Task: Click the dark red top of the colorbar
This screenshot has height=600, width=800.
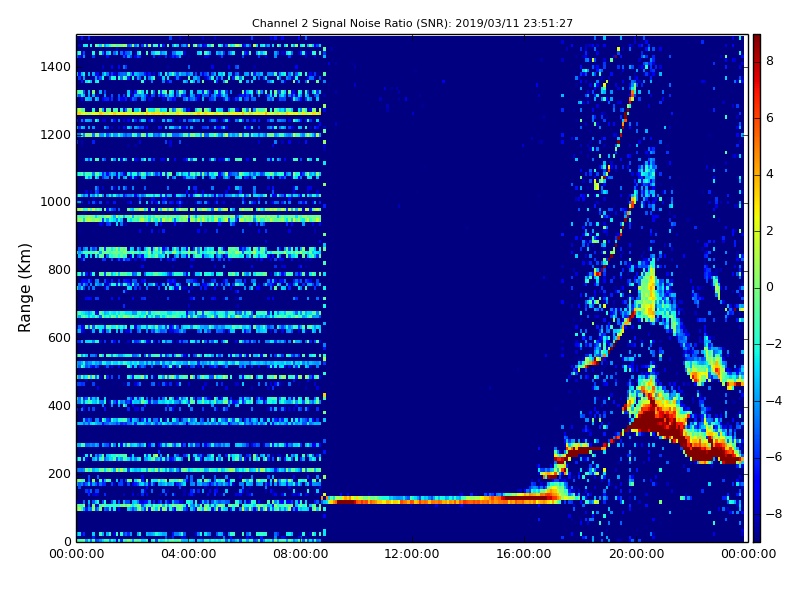Action: tap(757, 43)
